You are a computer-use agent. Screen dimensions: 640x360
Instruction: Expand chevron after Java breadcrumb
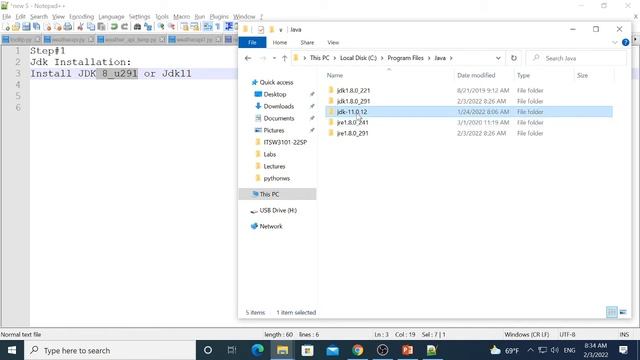[451, 58]
